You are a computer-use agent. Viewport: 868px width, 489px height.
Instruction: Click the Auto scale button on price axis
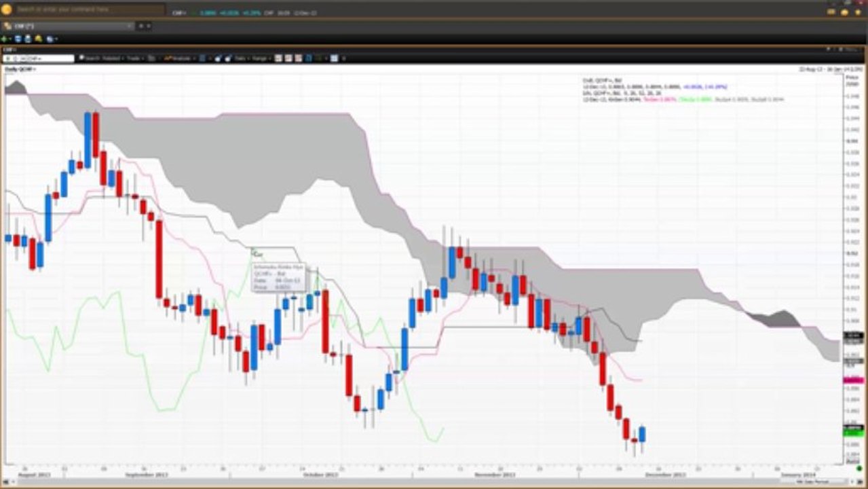[x=853, y=461]
